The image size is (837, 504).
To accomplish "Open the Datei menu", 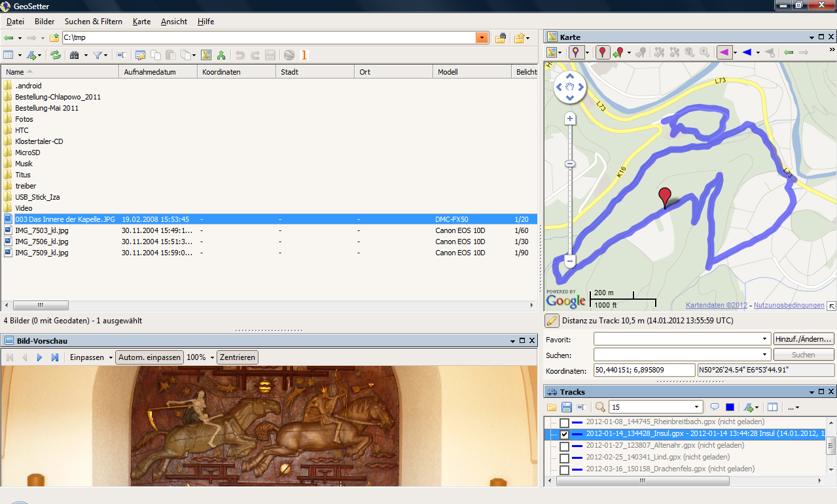I will [x=15, y=22].
